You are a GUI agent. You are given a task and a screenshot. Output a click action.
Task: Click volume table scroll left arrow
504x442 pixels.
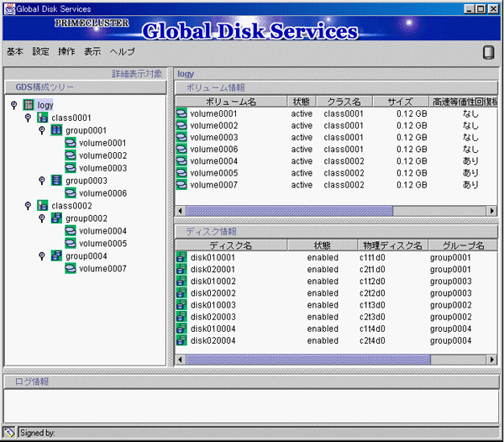[x=181, y=211]
